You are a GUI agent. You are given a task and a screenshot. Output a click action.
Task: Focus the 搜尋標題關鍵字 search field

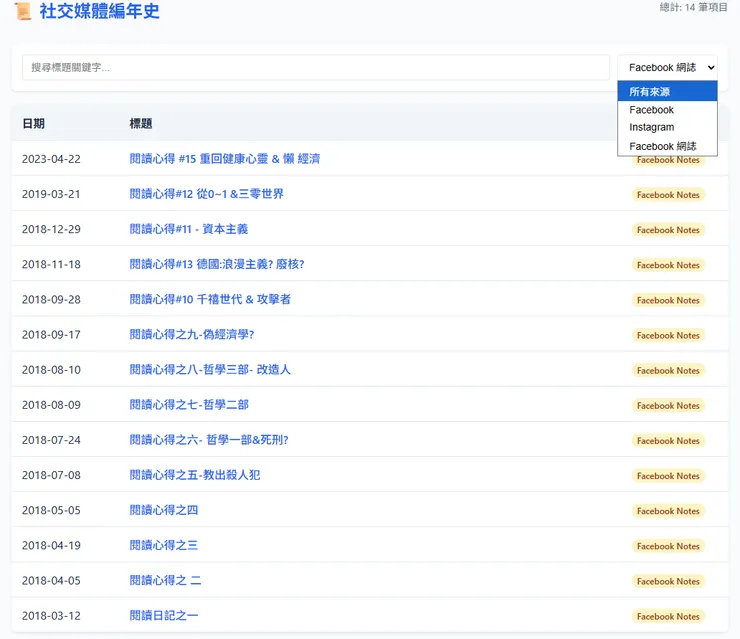click(x=316, y=67)
